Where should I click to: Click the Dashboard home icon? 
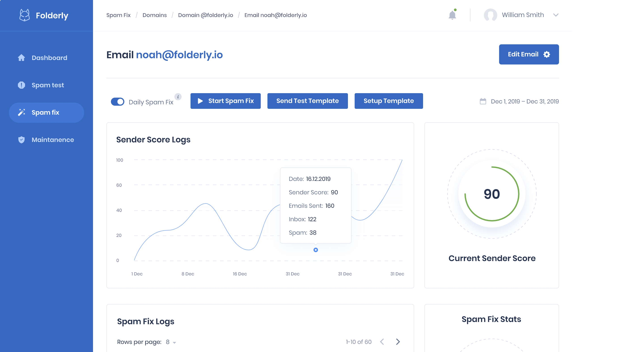[x=21, y=58]
